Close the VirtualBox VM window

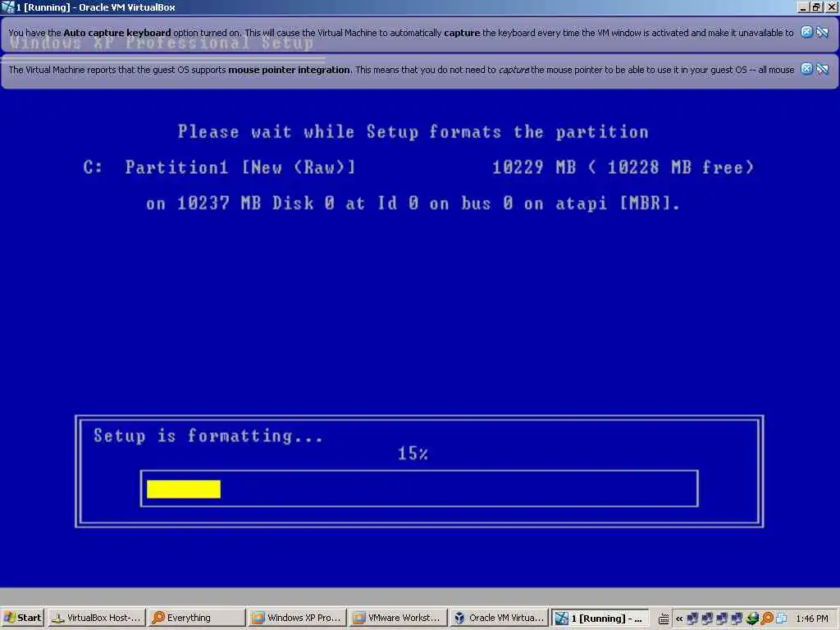(831, 7)
